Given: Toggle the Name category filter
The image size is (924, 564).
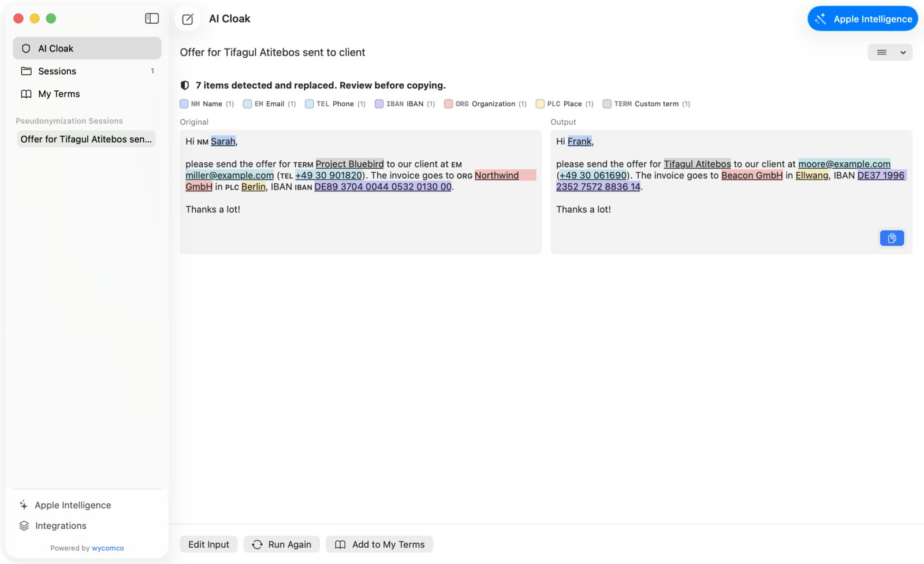Looking at the screenshot, I should [207, 104].
